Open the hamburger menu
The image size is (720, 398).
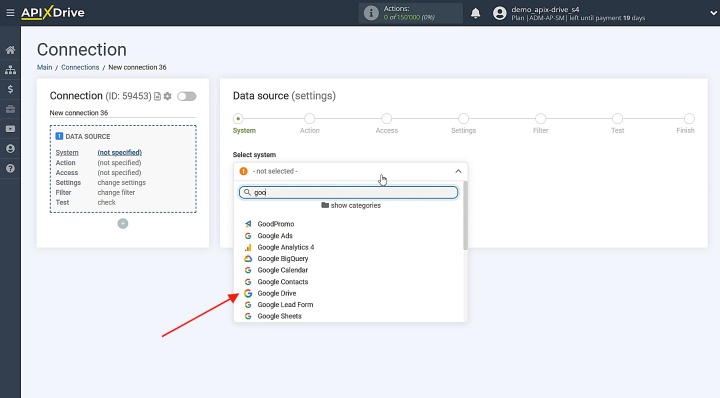click(10, 13)
